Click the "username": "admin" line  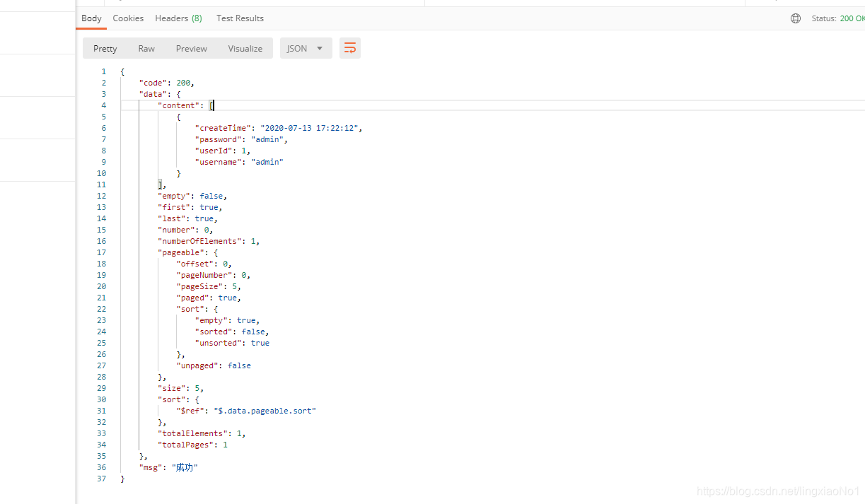[239, 162]
